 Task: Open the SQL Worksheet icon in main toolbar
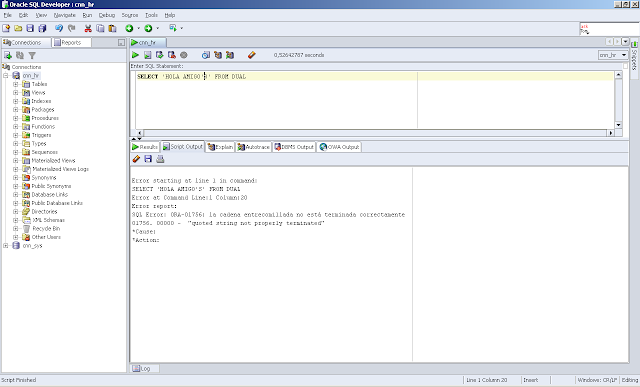173,28
